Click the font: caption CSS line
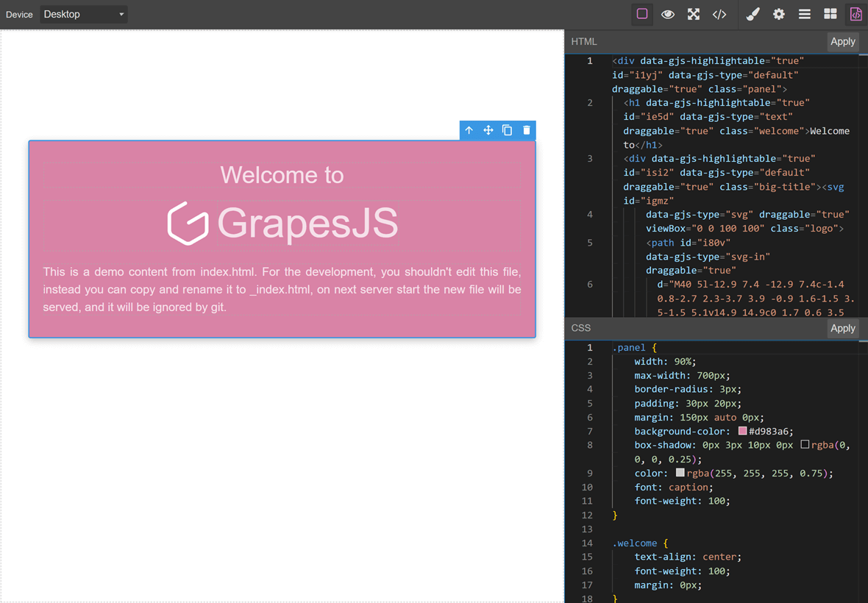The height and width of the screenshot is (603, 868). (674, 487)
